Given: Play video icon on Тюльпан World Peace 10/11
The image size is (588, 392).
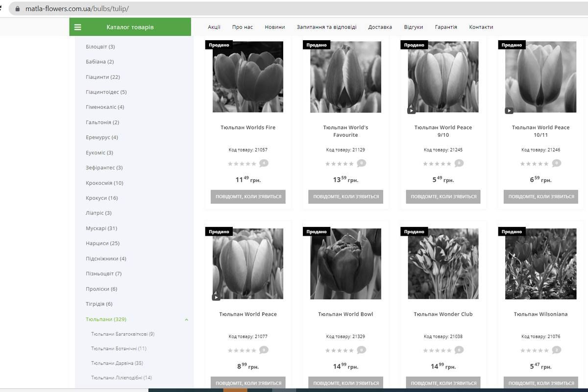Looking at the screenshot, I should 509,110.
